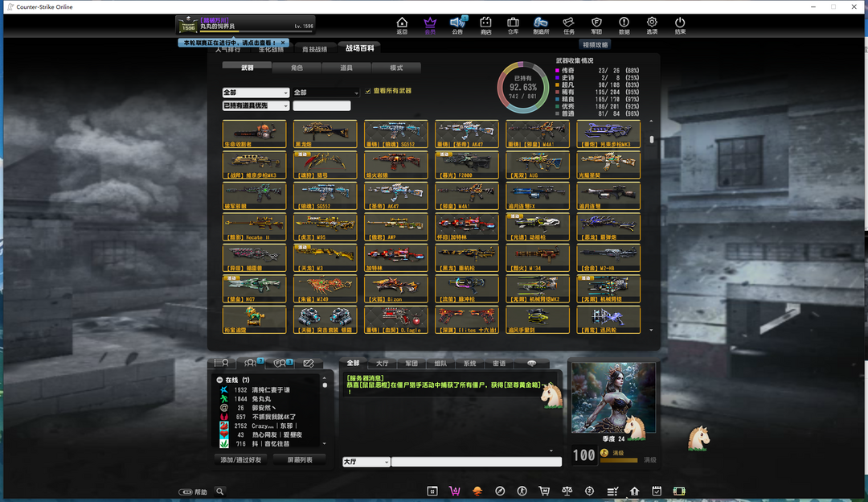This screenshot has width=868, height=502.
Task: Click the speech bubble chat tab icon
Action: 531,364
